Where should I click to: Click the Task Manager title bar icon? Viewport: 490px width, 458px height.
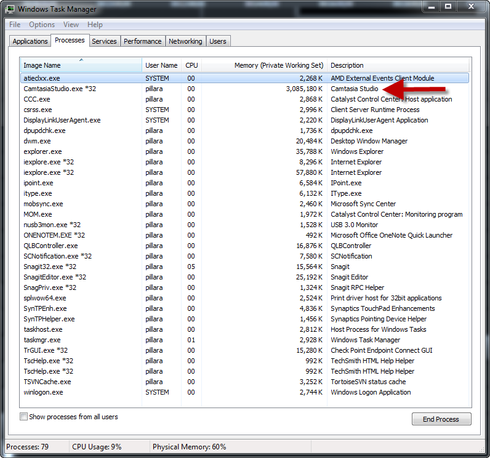[x=10, y=8]
